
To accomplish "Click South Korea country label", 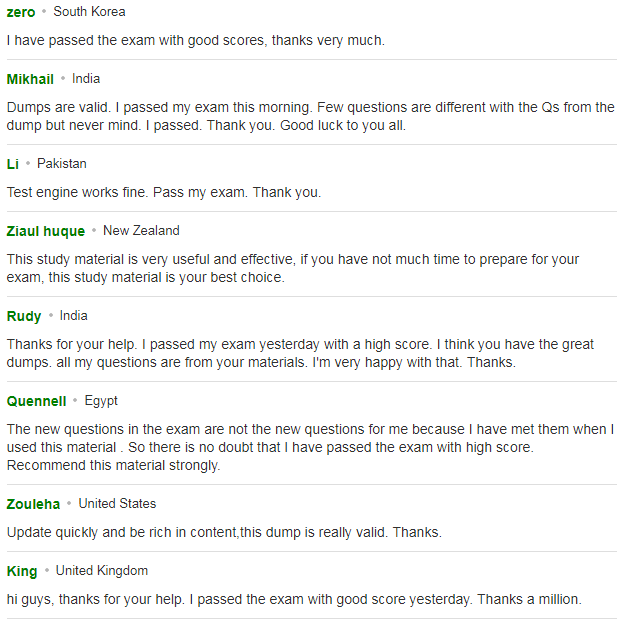I will click(x=90, y=12).
